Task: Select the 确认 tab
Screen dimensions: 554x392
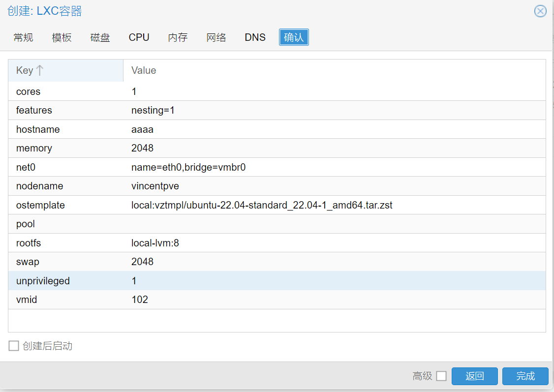Action: [x=294, y=37]
